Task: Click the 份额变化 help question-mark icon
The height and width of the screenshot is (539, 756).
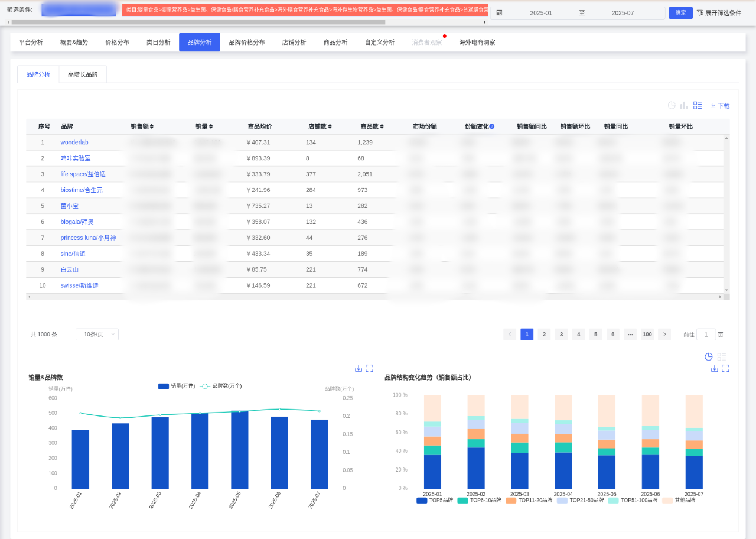Action: [x=491, y=126]
